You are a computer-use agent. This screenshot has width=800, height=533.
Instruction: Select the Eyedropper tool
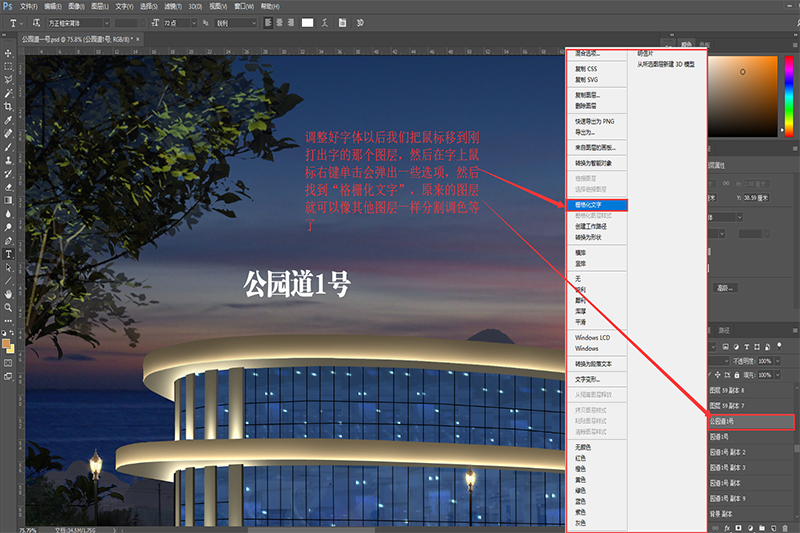(x=8, y=119)
